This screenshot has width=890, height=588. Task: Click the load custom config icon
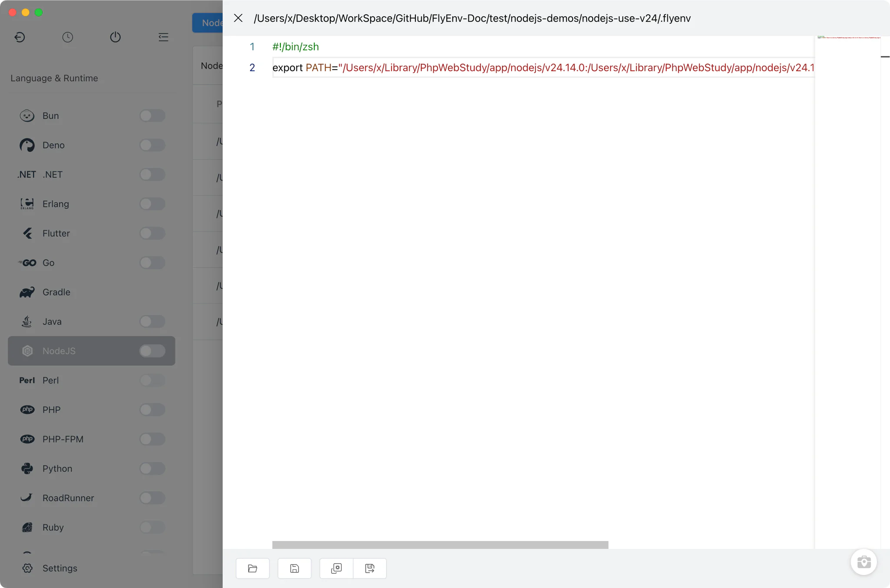pos(336,568)
